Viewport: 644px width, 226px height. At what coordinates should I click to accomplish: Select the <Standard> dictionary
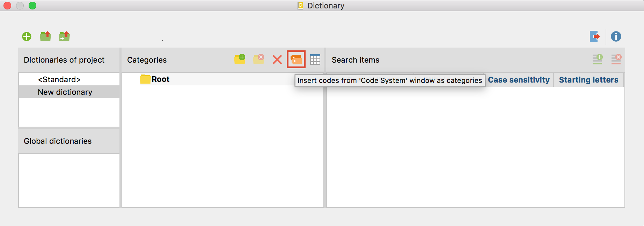(69, 79)
